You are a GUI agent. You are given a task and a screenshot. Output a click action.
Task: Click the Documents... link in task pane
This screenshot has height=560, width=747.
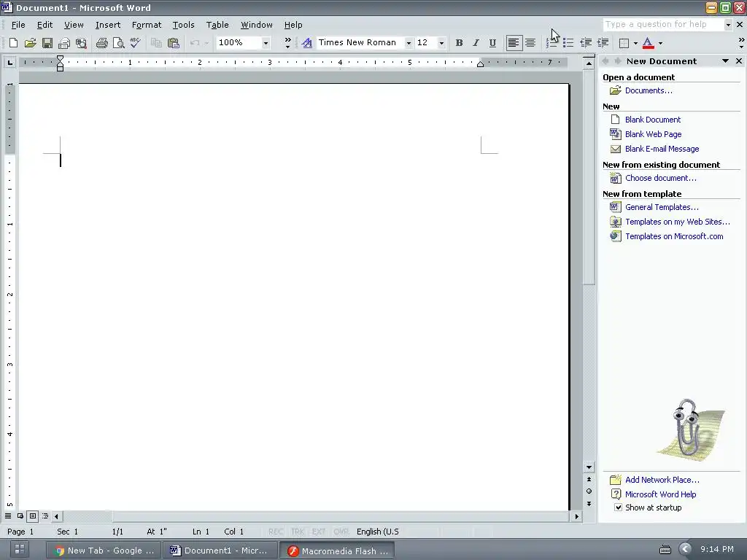649,90
